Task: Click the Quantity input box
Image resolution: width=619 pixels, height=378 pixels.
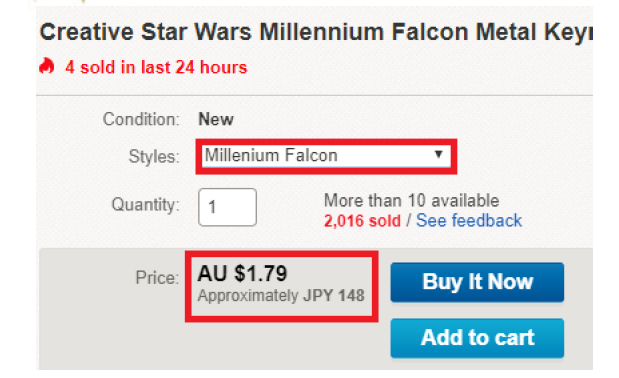Action: tap(227, 207)
